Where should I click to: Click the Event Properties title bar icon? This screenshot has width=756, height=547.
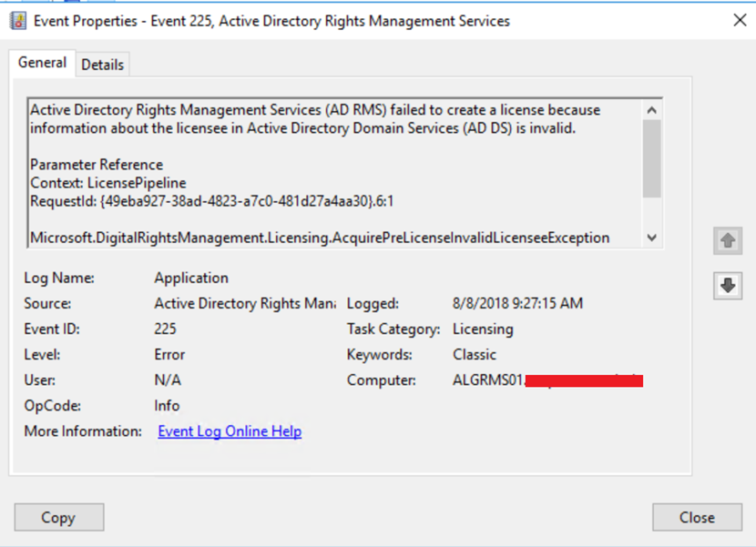coord(18,21)
